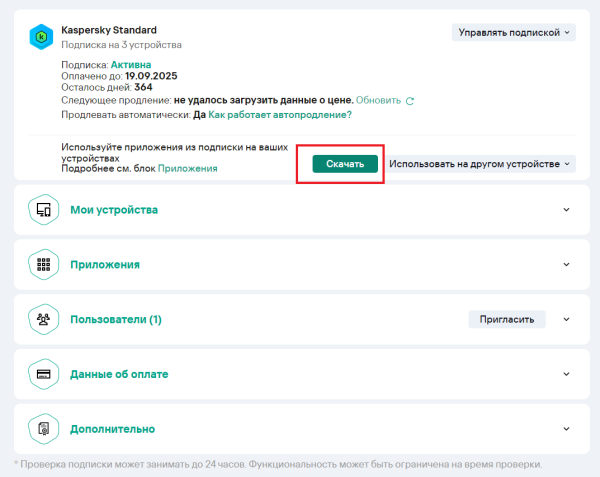Expand the Данные об оплате chevron
The image size is (600, 477).
pos(566,374)
